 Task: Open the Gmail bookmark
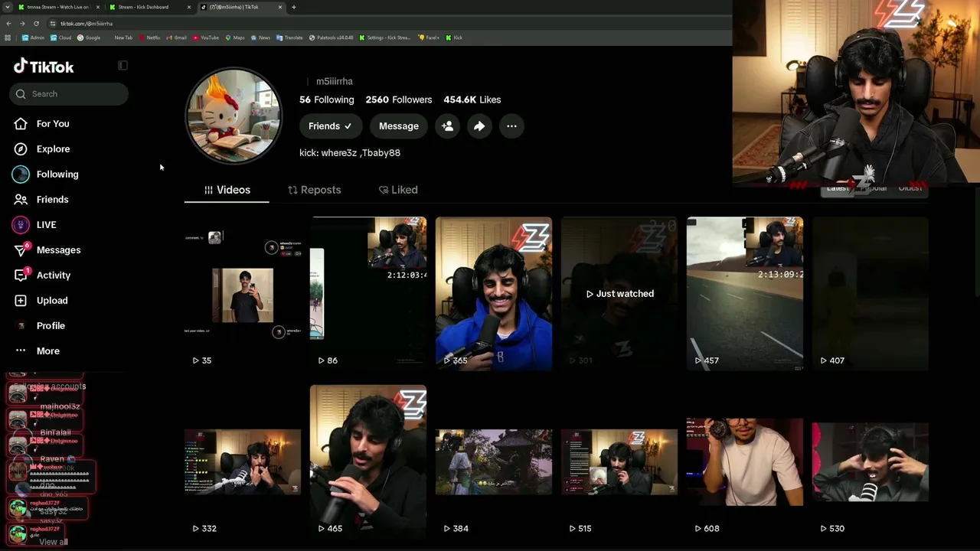pyautogui.click(x=176, y=37)
